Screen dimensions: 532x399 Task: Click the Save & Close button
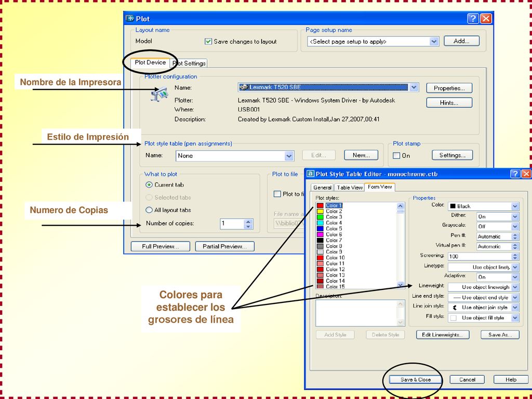(415, 380)
